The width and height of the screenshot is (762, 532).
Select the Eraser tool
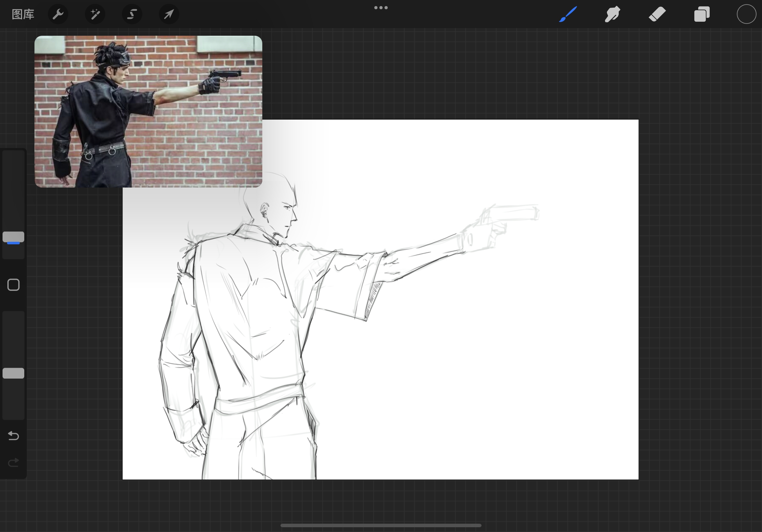pos(657,14)
